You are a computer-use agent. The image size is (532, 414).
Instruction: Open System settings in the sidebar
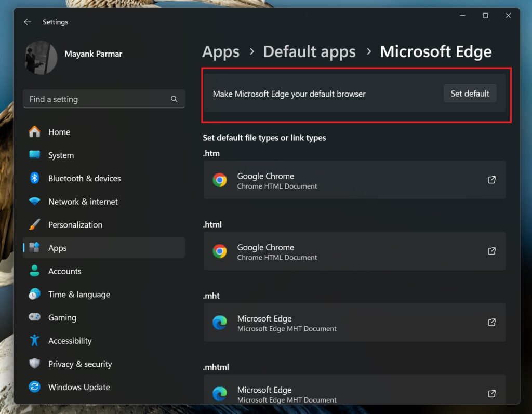coord(61,155)
